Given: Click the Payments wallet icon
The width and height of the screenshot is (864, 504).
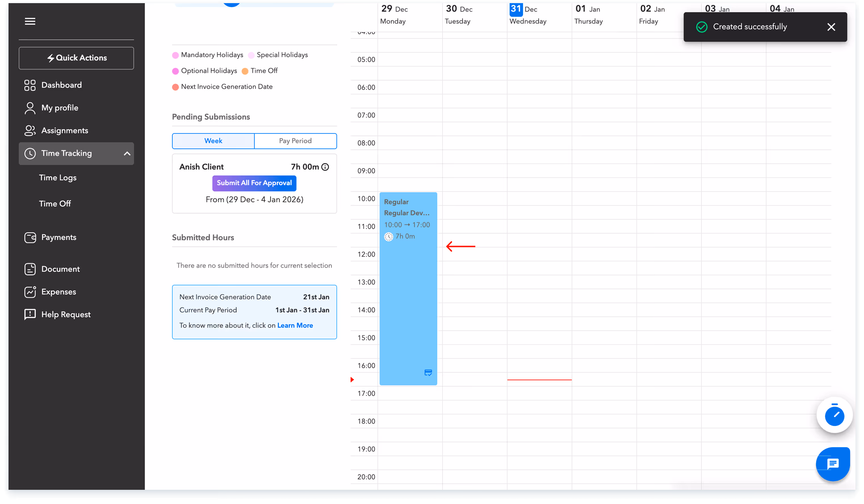Looking at the screenshot, I should coord(30,237).
